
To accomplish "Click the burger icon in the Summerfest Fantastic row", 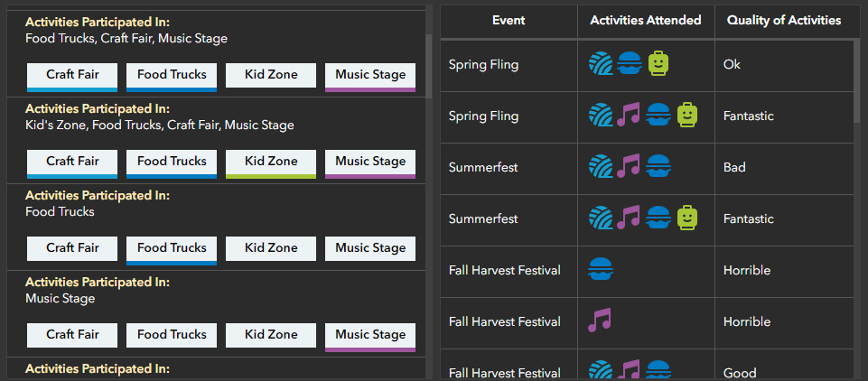I will pyautogui.click(x=658, y=218).
